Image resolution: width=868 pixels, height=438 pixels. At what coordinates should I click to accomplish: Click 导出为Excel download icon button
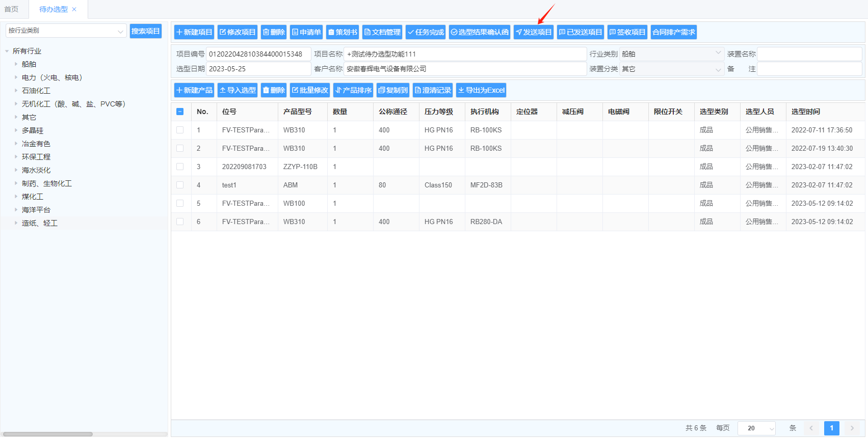point(481,90)
